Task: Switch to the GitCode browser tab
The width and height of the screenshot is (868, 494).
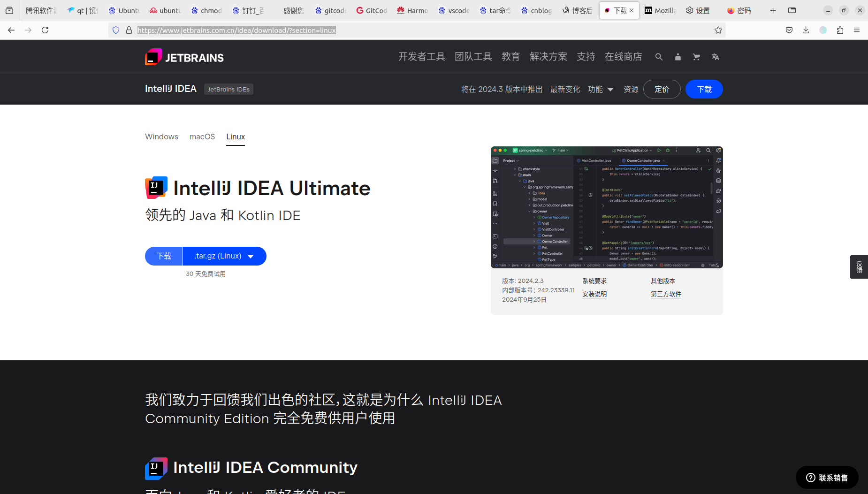Action: click(x=372, y=10)
